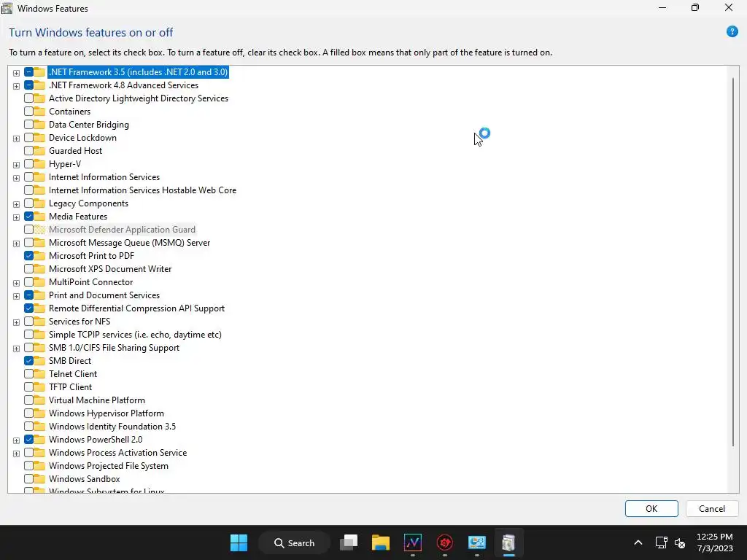Screen dimensions: 747x560
Task: Click the Legacy Components folder icon
Action: point(39,203)
